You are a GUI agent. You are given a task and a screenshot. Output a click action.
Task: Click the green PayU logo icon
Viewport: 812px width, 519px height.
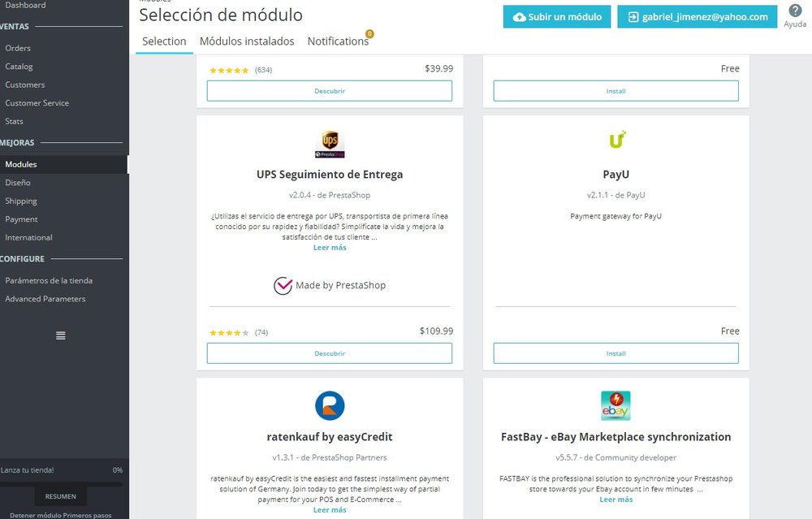click(x=617, y=140)
